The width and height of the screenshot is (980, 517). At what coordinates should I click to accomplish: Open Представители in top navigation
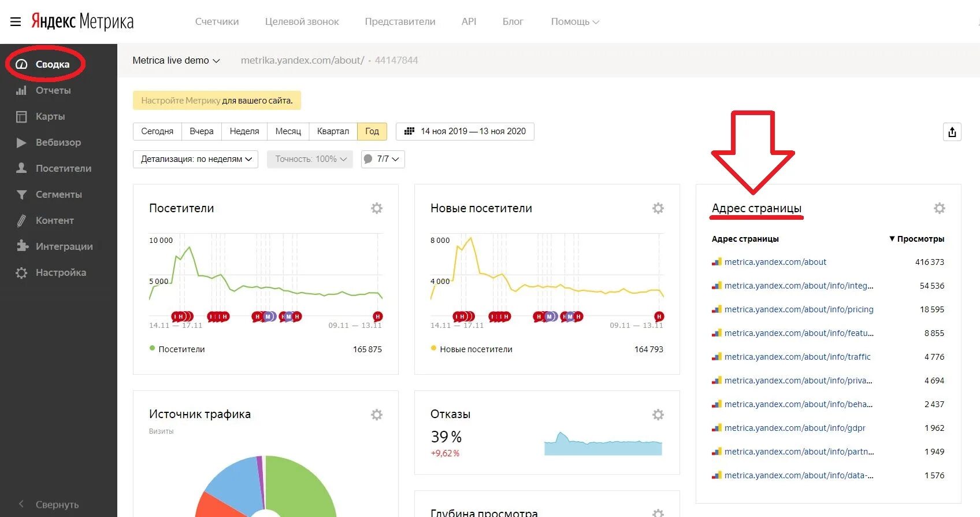(x=400, y=21)
